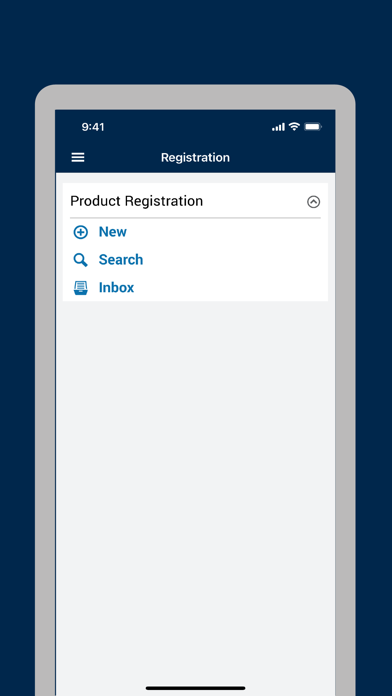The width and height of the screenshot is (392, 696).
Task: Open the Inbox link
Action: 116,288
